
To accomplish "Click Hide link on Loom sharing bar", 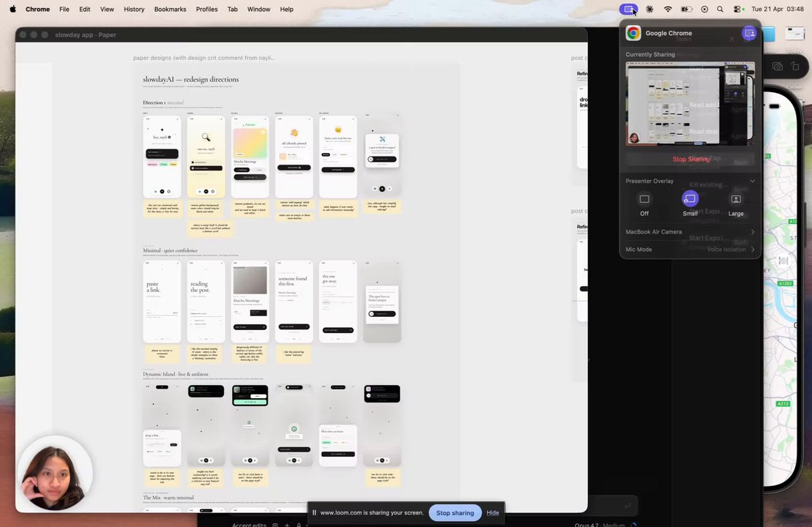I will click(x=493, y=513).
